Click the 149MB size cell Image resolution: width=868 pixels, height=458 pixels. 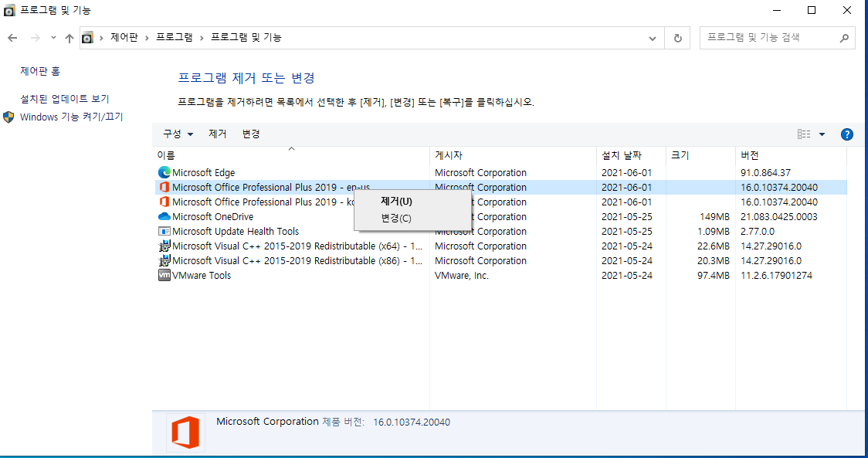(714, 216)
